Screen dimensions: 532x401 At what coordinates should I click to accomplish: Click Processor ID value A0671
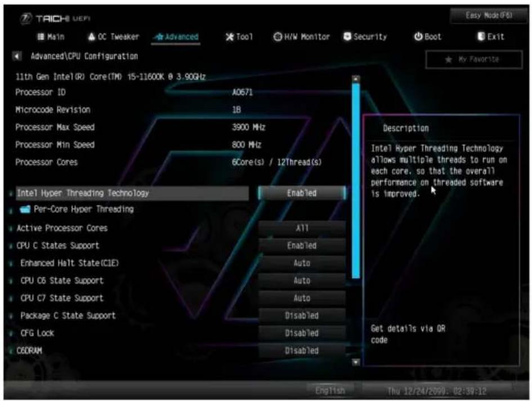click(242, 92)
